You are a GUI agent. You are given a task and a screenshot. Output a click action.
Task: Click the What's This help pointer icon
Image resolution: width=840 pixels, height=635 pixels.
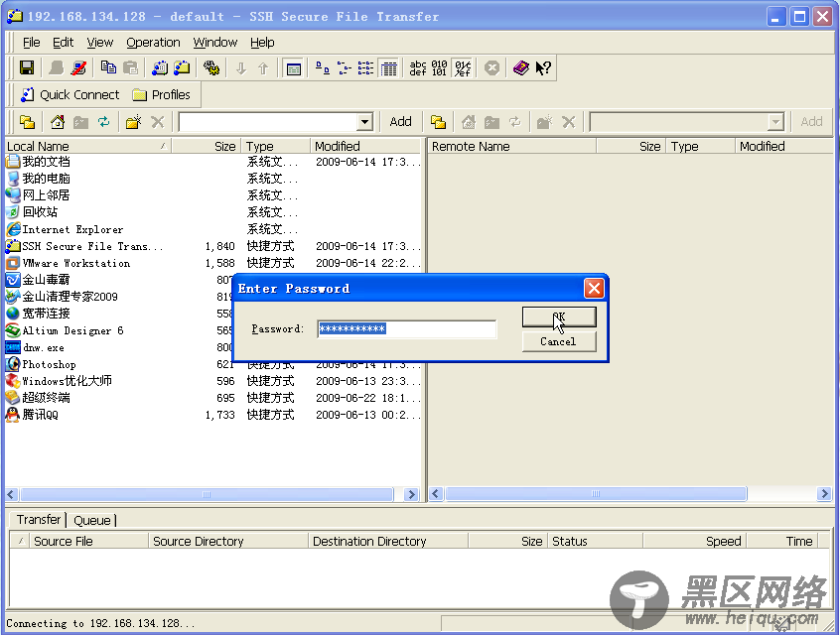[x=543, y=68]
